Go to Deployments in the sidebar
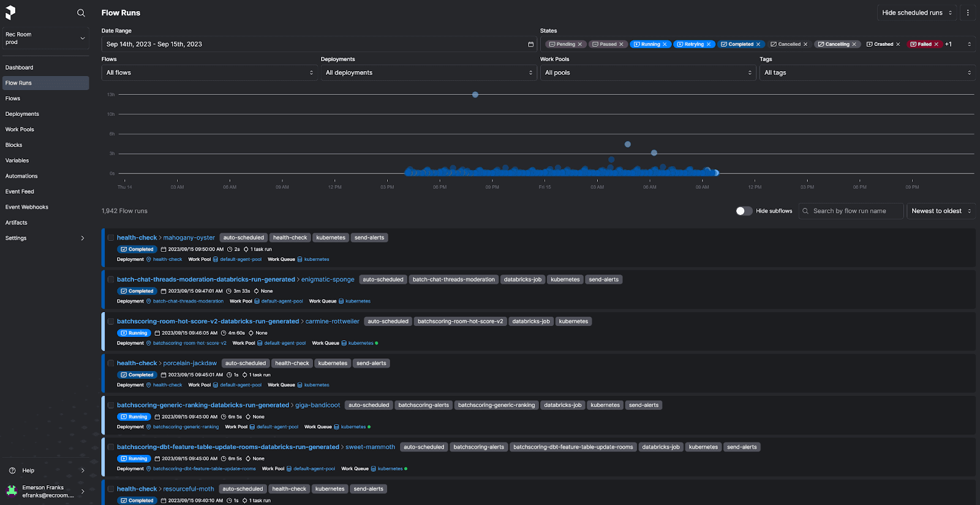This screenshot has height=505, width=980. 22,114
